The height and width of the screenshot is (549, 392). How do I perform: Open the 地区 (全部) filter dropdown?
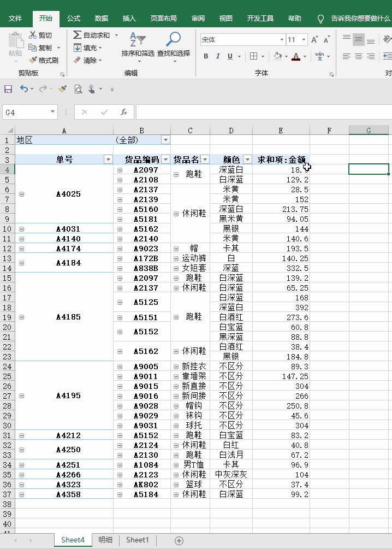click(x=165, y=140)
